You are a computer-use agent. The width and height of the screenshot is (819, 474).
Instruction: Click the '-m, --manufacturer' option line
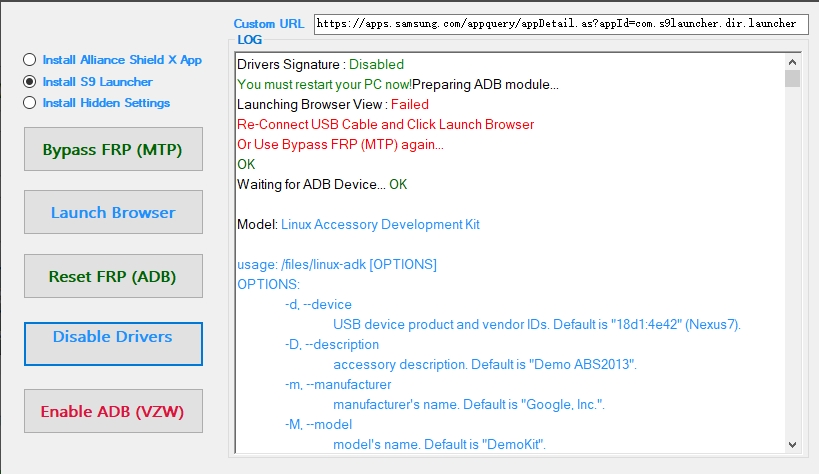pos(338,385)
